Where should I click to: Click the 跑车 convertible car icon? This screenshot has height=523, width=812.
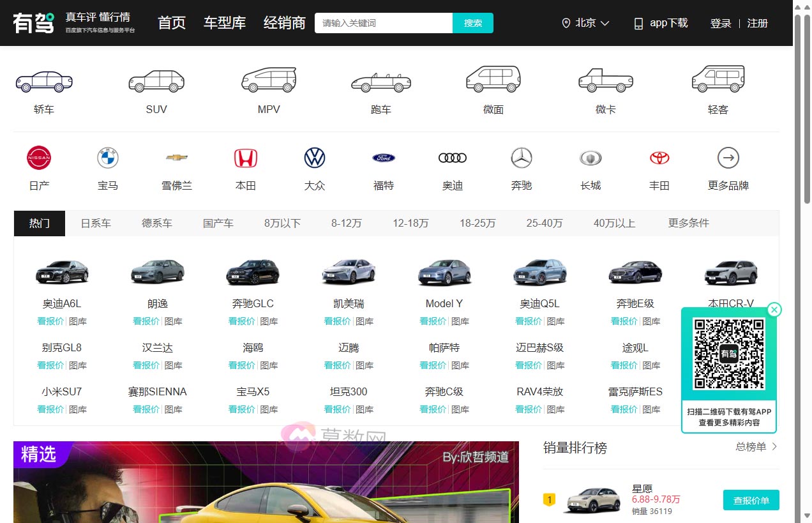point(381,82)
